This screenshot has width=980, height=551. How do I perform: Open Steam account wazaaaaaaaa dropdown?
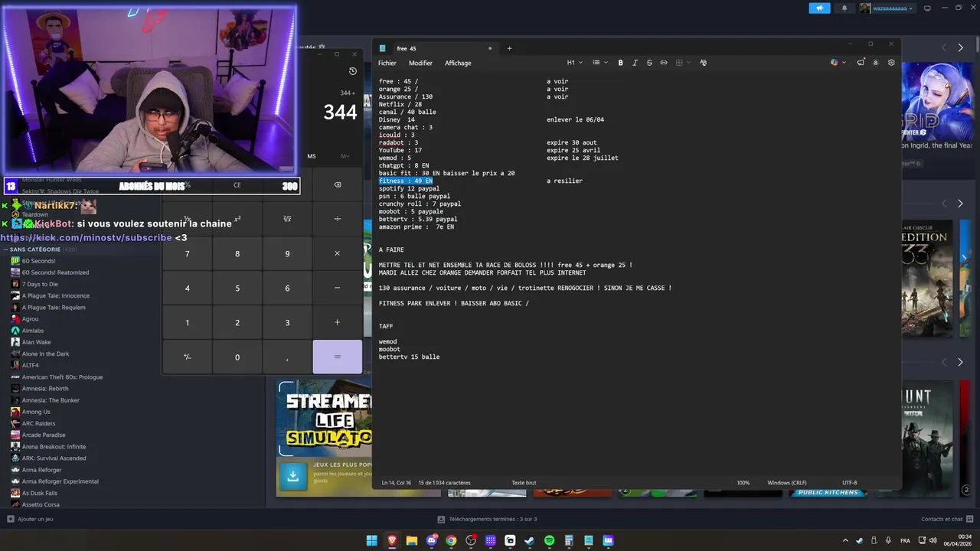point(887,8)
